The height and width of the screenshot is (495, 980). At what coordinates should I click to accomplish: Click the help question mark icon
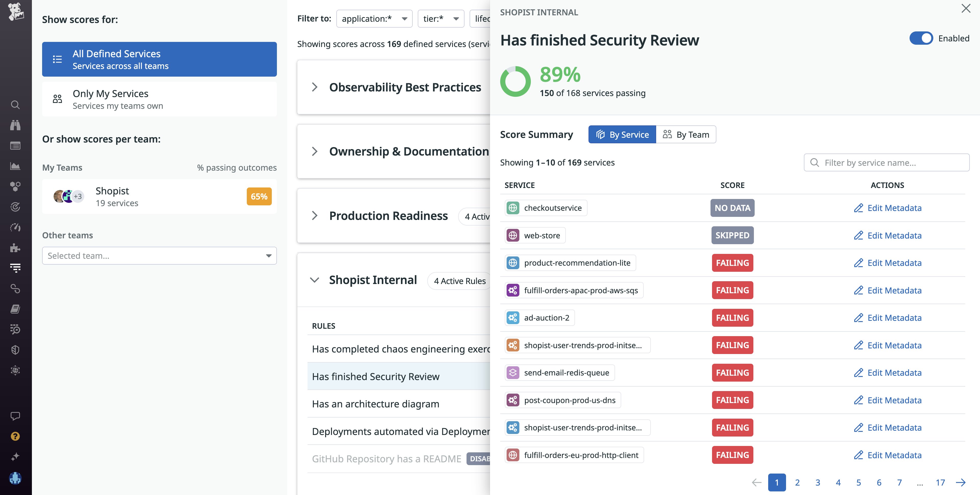pos(15,436)
